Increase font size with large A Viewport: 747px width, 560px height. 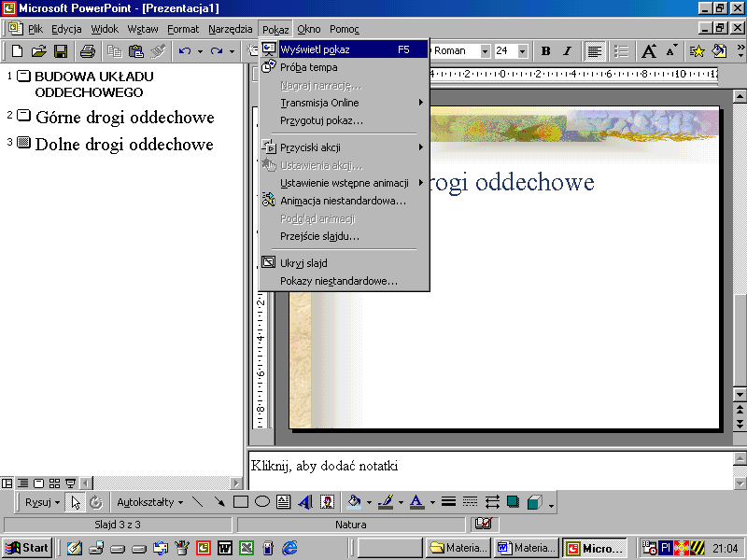[649, 51]
